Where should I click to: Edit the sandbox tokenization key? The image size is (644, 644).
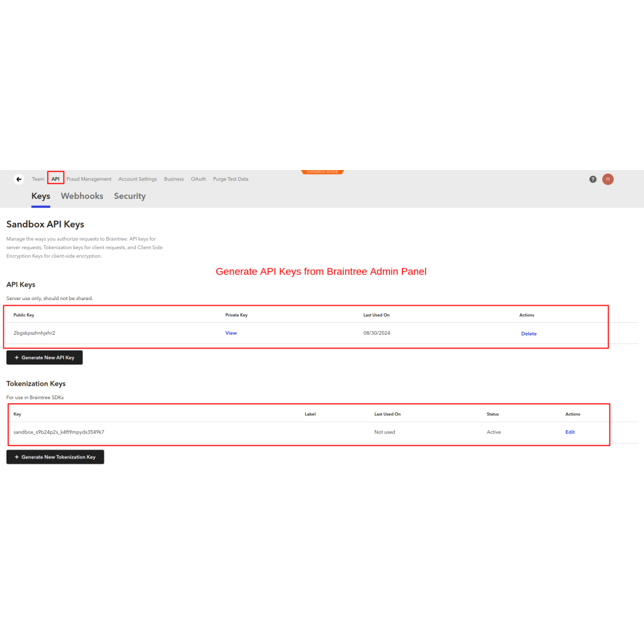point(570,432)
